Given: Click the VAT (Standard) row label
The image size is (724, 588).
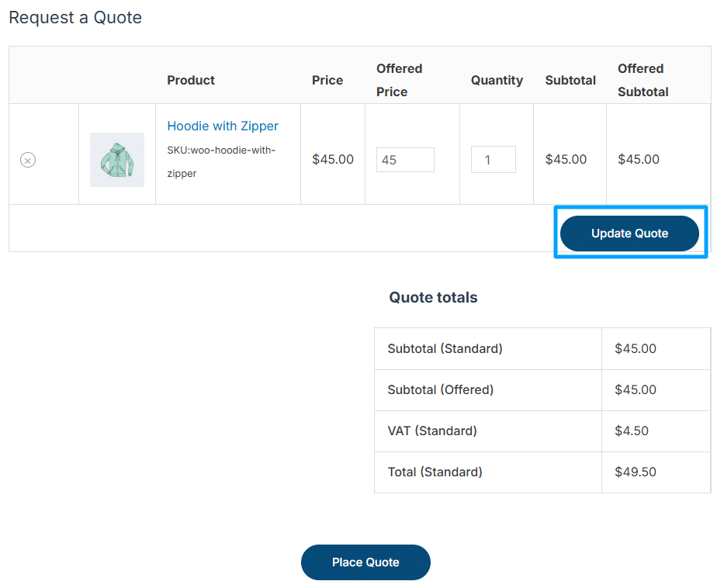Looking at the screenshot, I should [432, 431].
